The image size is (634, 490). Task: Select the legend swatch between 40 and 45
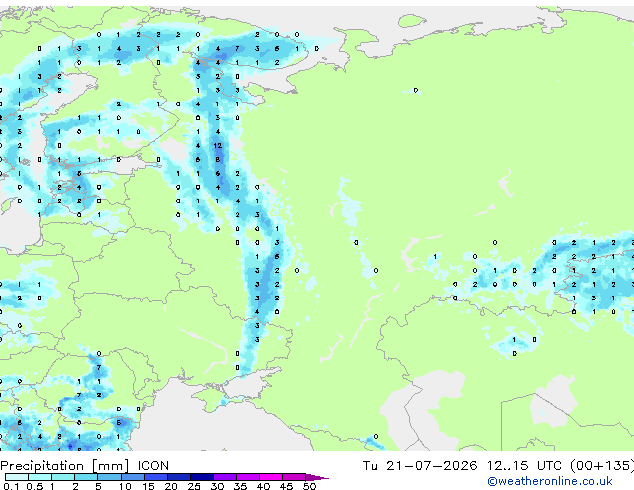click(x=271, y=477)
